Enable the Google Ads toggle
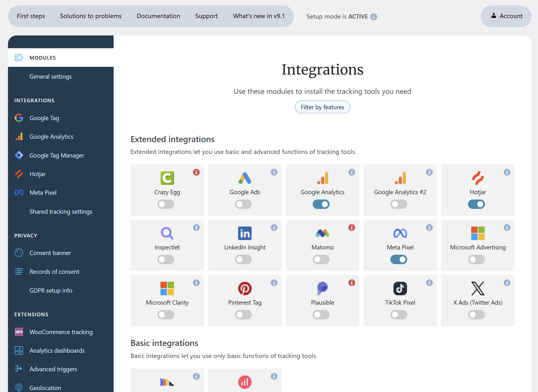Image resolution: width=538 pixels, height=392 pixels. click(x=243, y=204)
